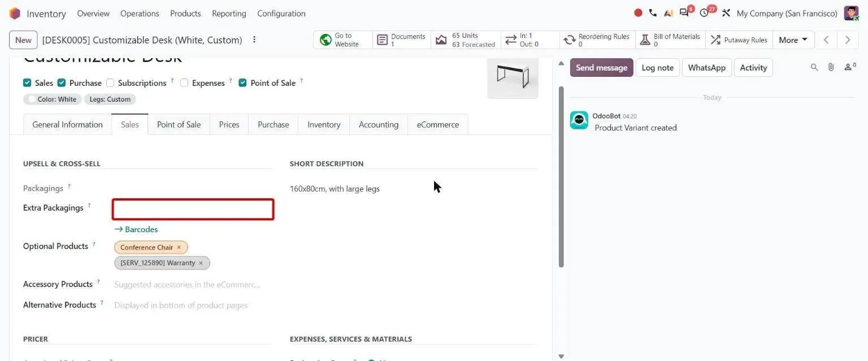Open the Packagings help tooltip icon
This screenshot has width=868, height=361.
69,186
